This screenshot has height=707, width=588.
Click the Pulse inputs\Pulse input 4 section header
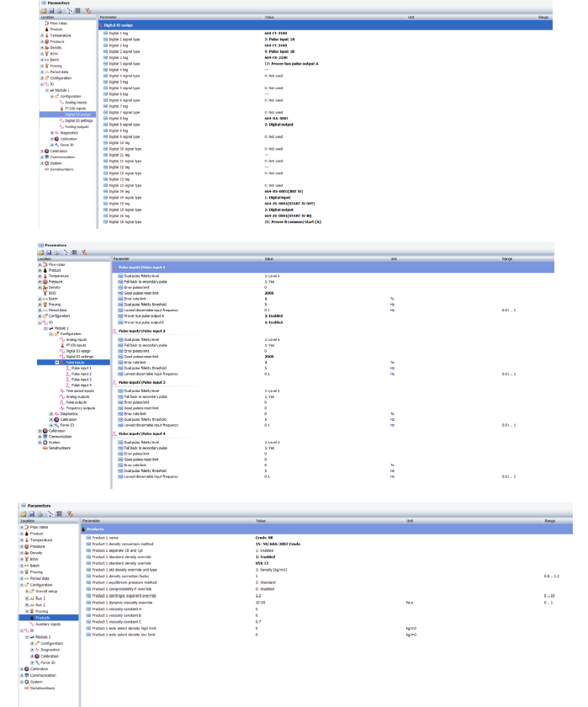coord(142,433)
